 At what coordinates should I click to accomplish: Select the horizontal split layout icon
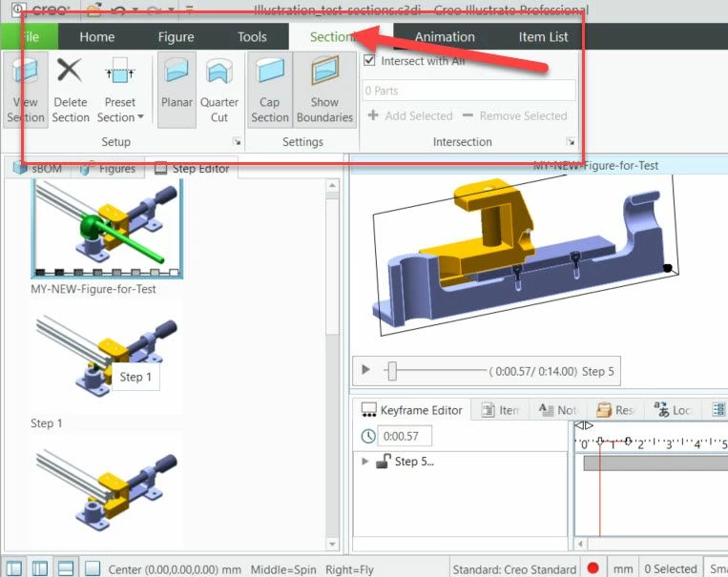[66, 568]
